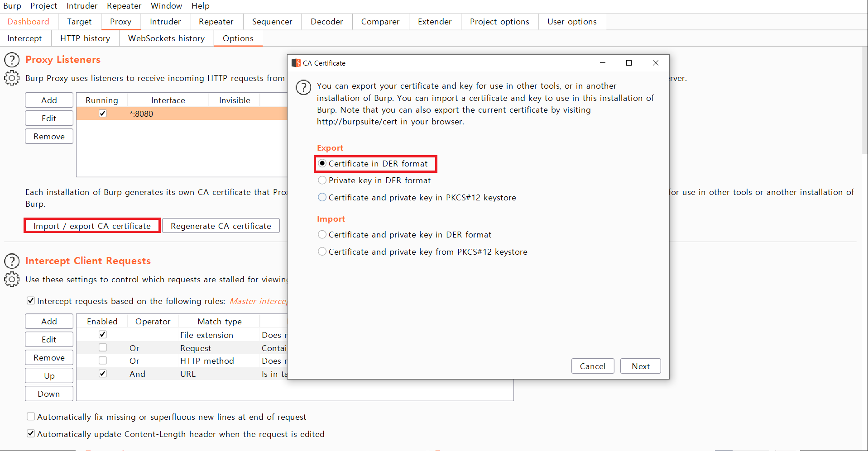
Task: Toggle the And URL rule checkbox
Action: tap(103, 374)
